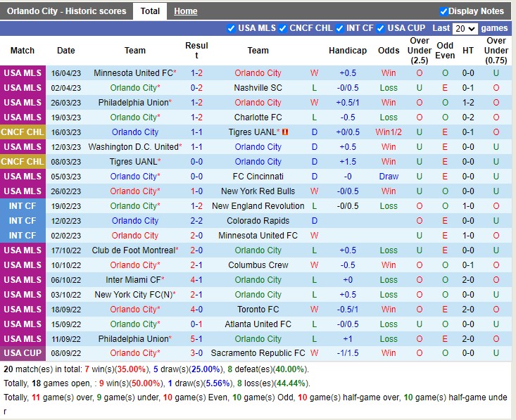The image size is (516, 420).
Task: Uncheck the USA MLS filter checkbox
Action: click(232, 29)
